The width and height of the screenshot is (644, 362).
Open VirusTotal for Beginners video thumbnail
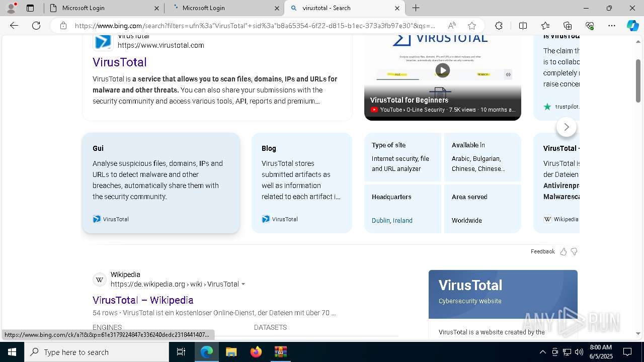[443, 78]
